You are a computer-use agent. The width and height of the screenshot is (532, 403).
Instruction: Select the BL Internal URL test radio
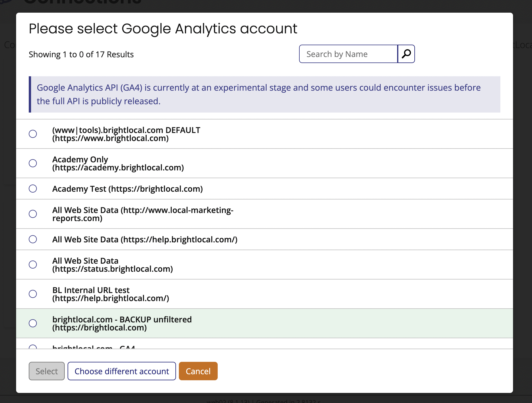33,294
